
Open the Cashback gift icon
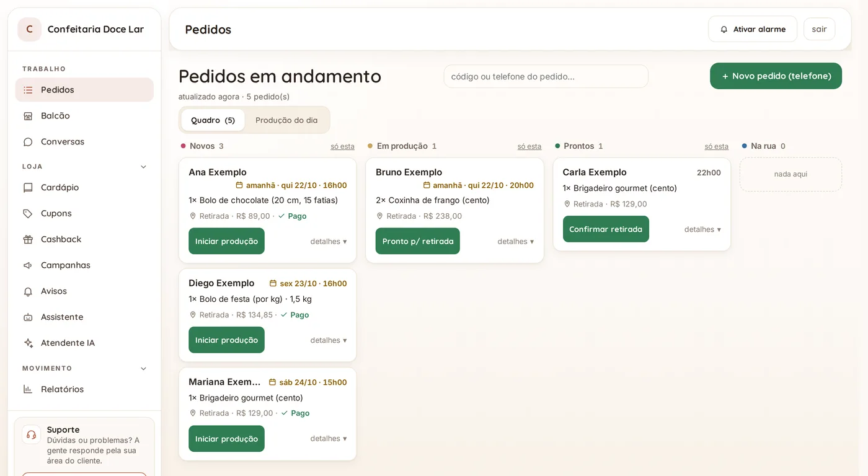(x=28, y=239)
